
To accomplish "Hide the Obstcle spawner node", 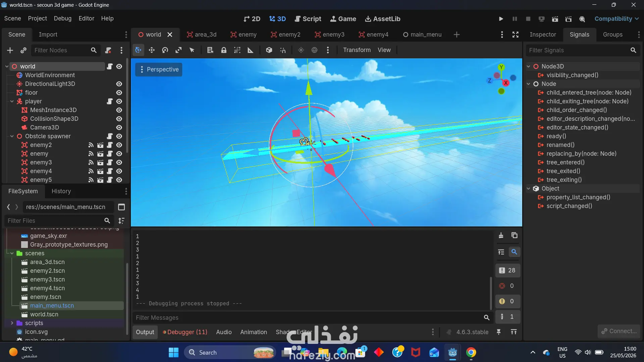I will point(119,136).
